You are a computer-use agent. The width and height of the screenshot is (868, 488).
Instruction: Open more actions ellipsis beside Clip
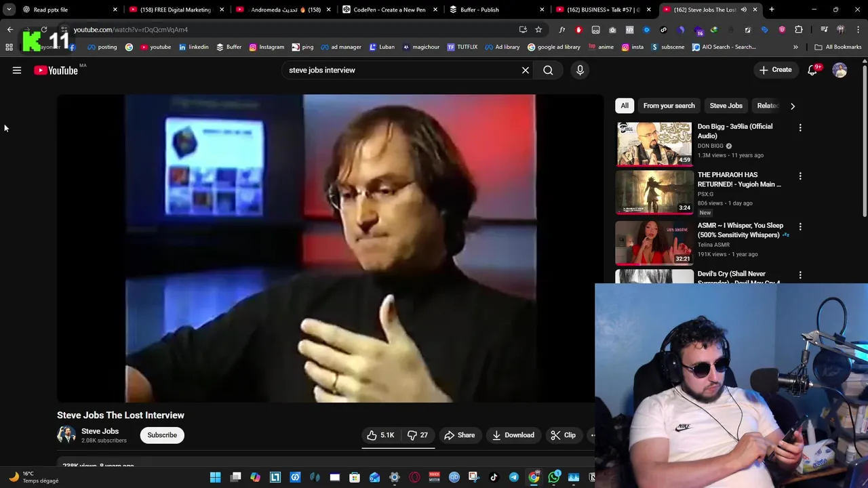point(593,435)
